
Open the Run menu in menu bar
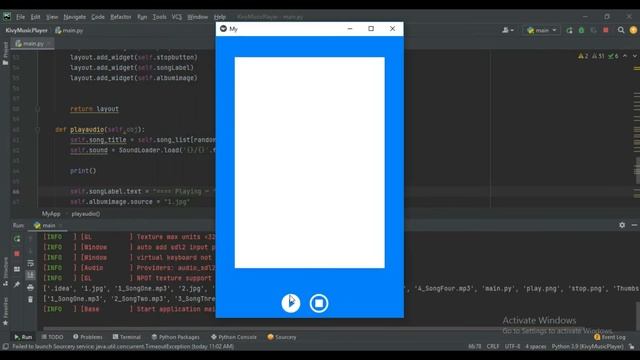[x=142, y=17]
